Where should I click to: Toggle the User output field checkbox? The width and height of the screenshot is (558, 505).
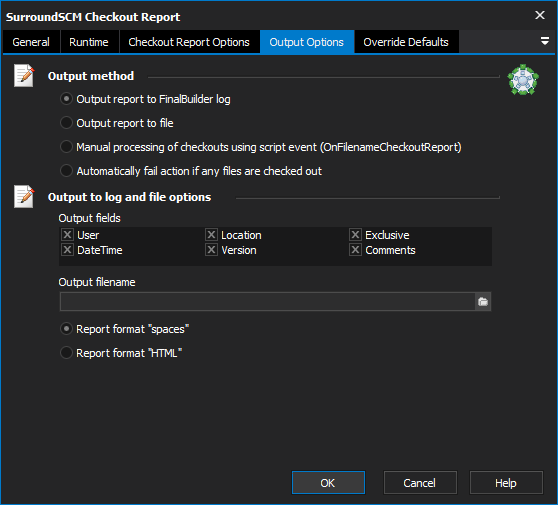tap(67, 235)
